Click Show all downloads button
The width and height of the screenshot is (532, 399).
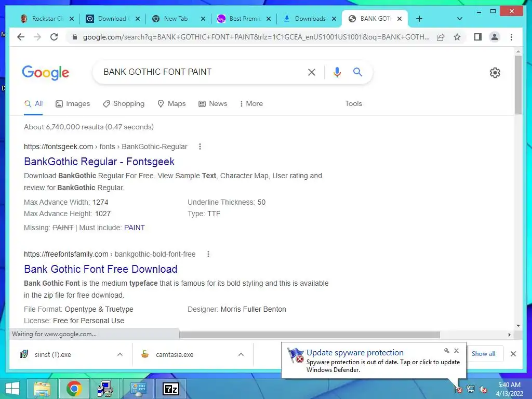484,353
